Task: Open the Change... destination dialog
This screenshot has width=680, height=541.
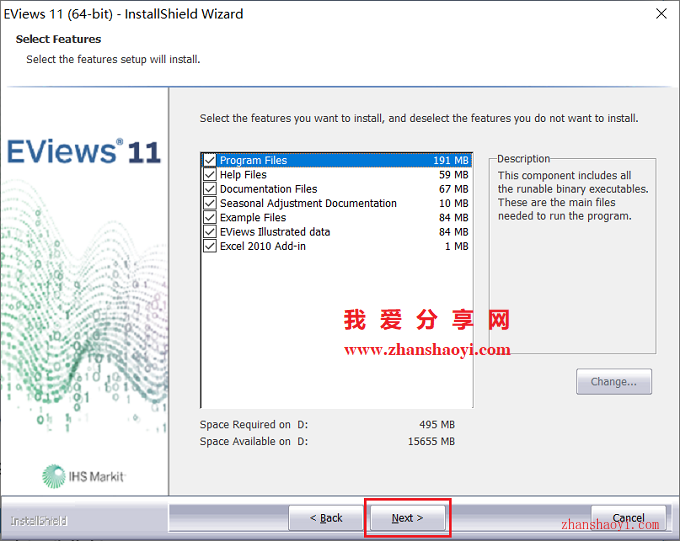Action: (614, 381)
